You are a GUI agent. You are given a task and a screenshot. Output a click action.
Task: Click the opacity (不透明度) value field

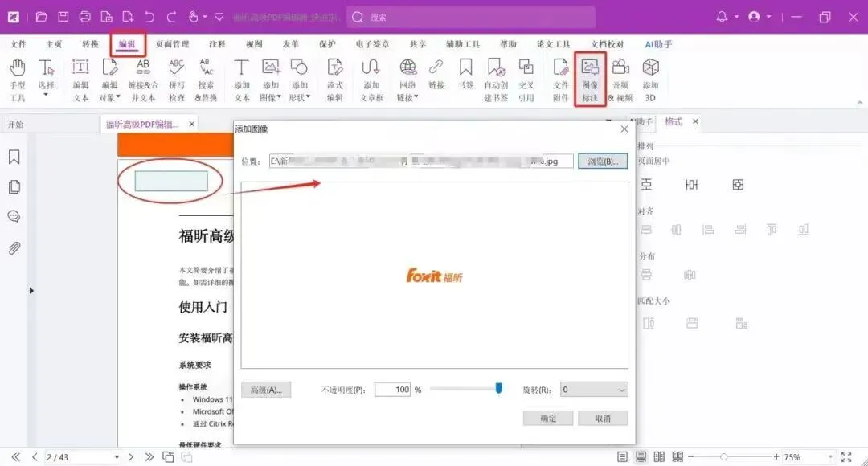click(x=392, y=390)
